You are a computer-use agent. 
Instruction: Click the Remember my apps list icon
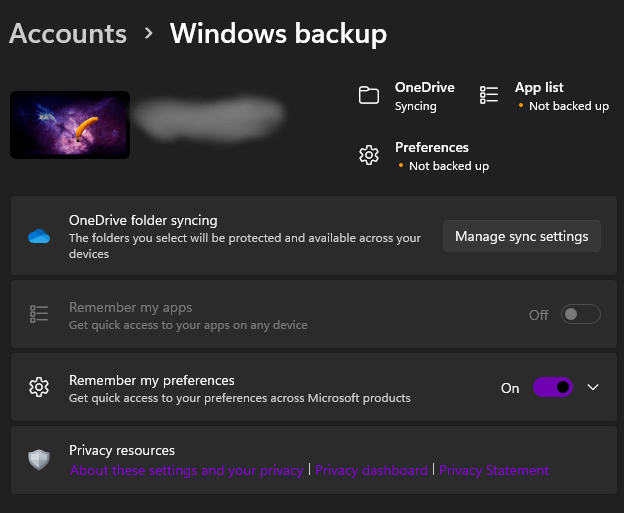[x=39, y=315]
